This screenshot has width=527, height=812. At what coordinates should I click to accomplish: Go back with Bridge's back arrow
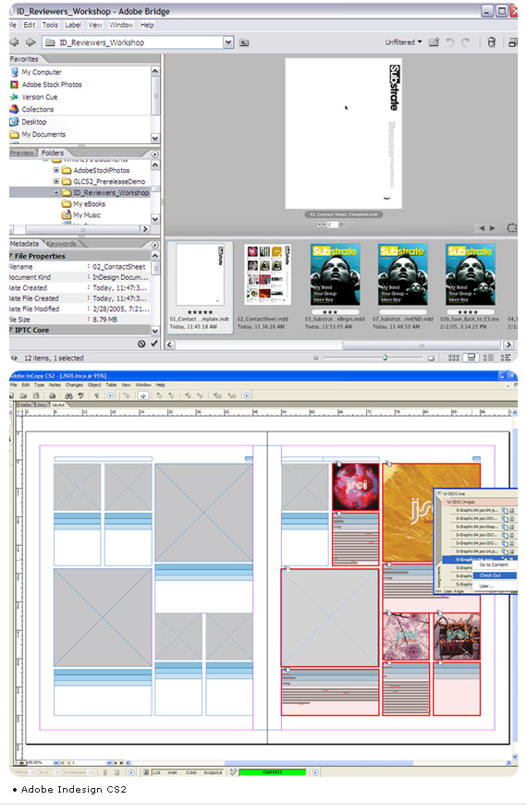[14, 42]
